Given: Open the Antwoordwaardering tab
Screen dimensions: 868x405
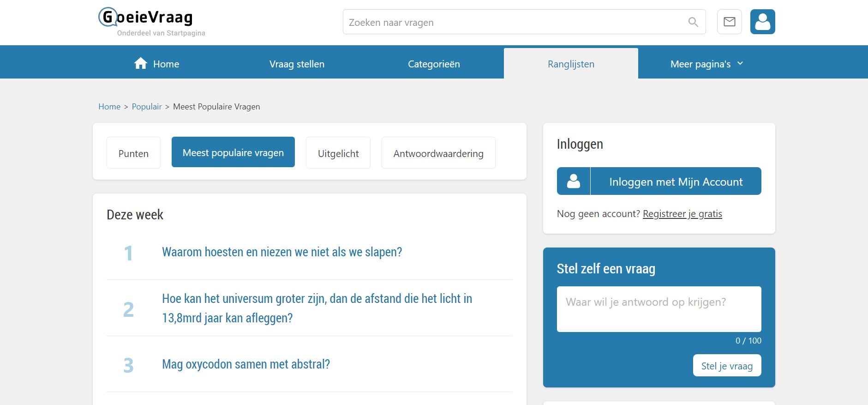Looking at the screenshot, I should [438, 153].
